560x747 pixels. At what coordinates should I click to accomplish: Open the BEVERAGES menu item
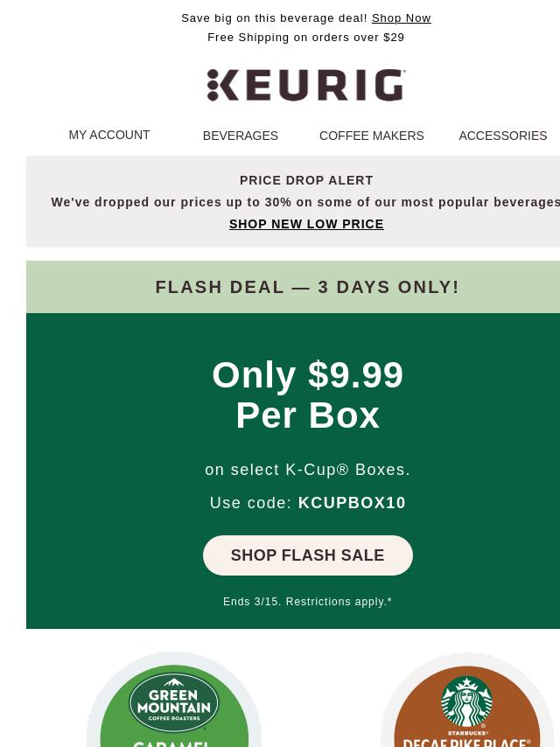click(x=241, y=136)
